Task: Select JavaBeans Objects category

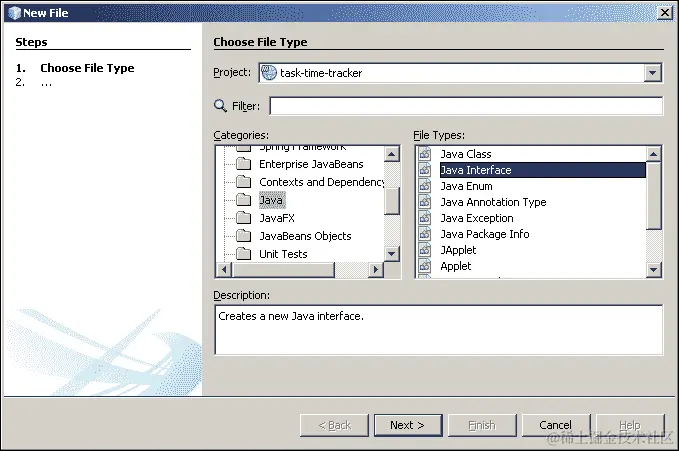Action: tap(305, 236)
